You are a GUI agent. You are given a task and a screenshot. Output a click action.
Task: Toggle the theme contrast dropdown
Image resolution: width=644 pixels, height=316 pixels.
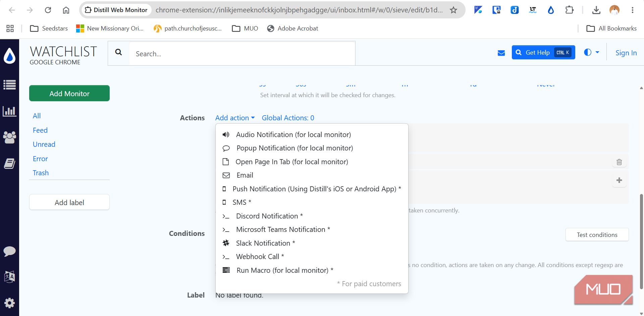(591, 52)
